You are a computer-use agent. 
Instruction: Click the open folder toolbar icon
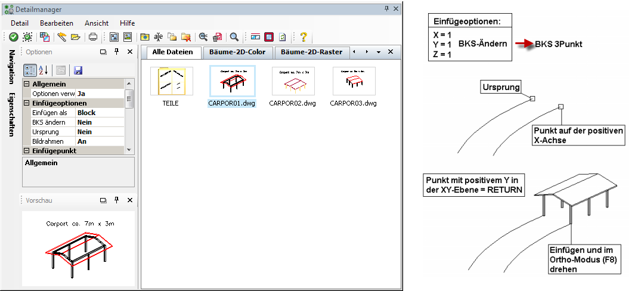pyautogui.click(x=75, y=37)
